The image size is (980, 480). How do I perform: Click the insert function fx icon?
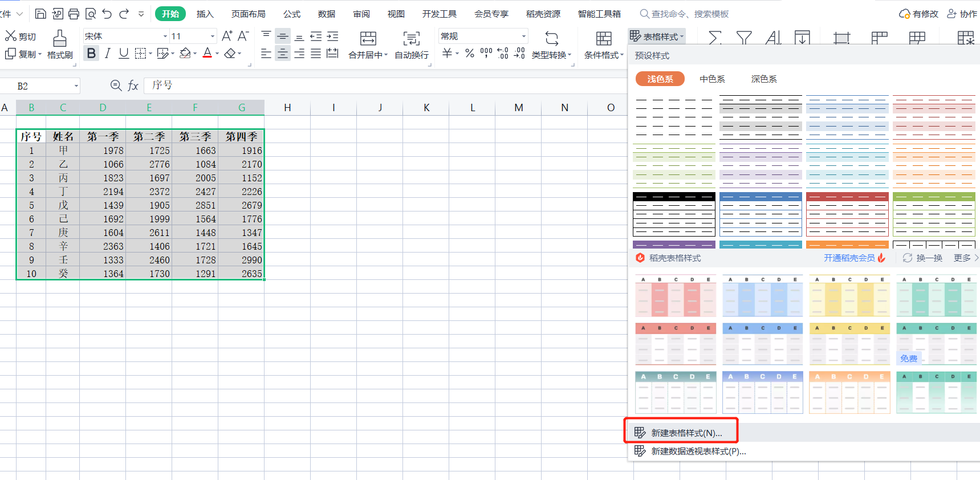coord(133,86)
